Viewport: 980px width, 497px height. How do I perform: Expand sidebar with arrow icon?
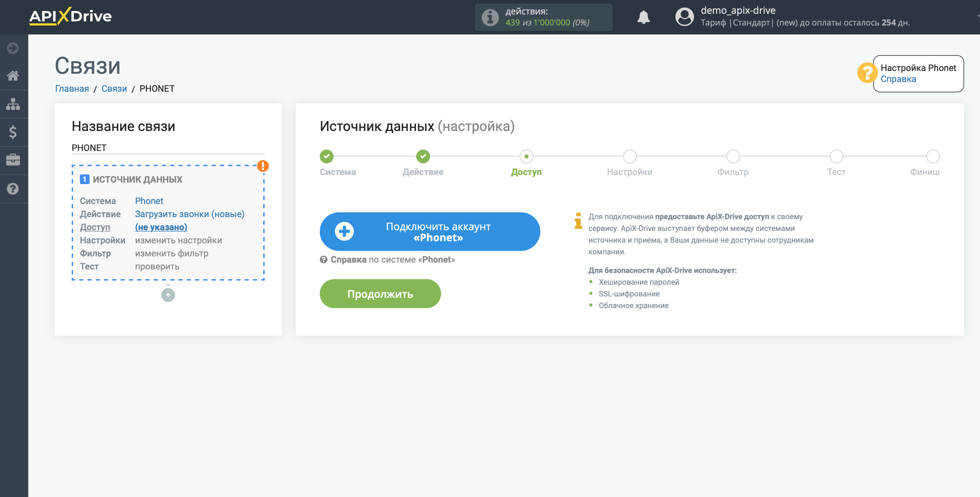pyautogui.click(x=13, y=48)
